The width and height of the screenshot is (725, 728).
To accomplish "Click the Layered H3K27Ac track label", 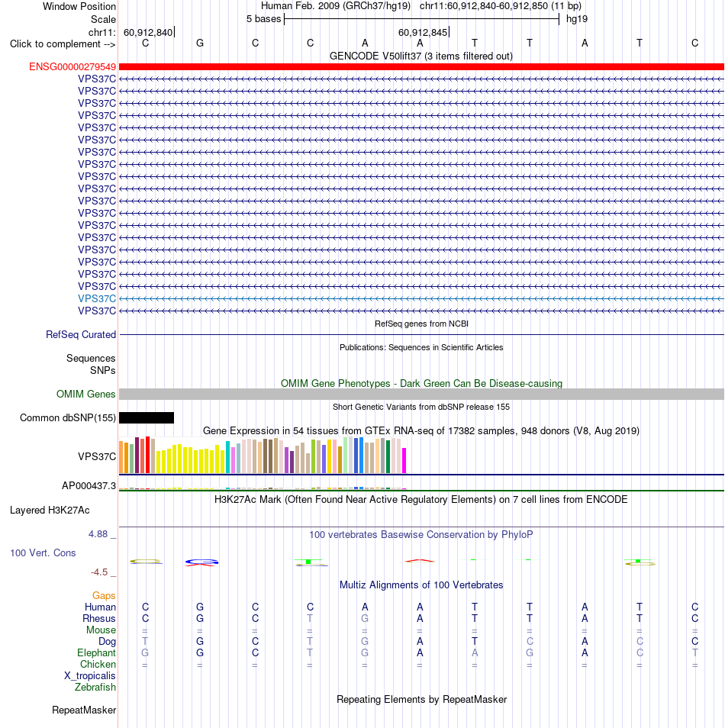I will [x=50, y=510].
